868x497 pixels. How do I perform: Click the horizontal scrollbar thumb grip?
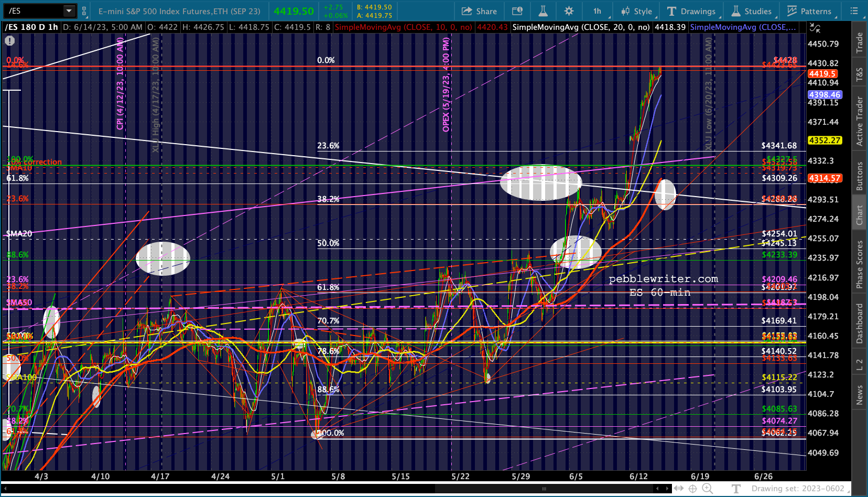(544, 489)
